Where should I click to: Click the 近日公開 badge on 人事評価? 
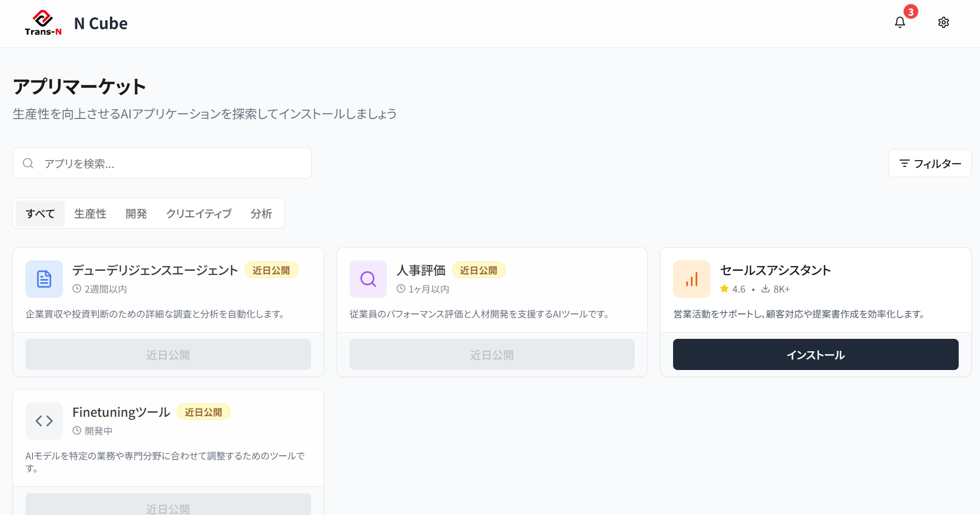point(478,270)
